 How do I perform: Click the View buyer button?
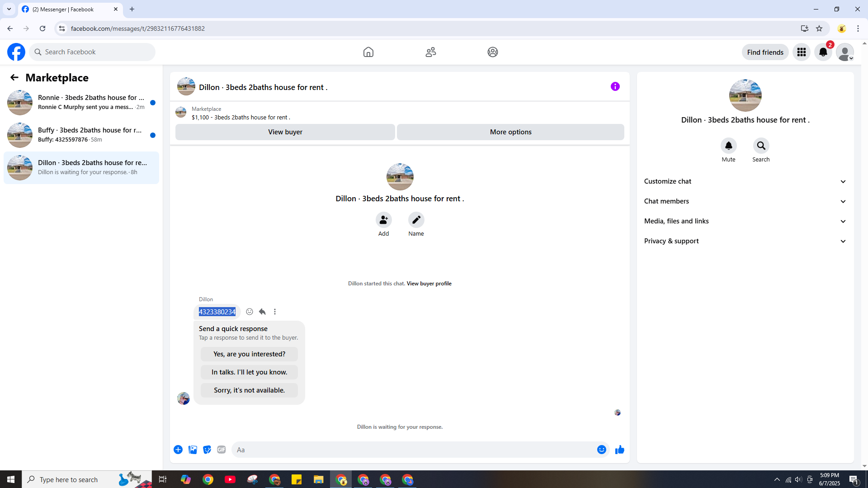coord(285,132)
